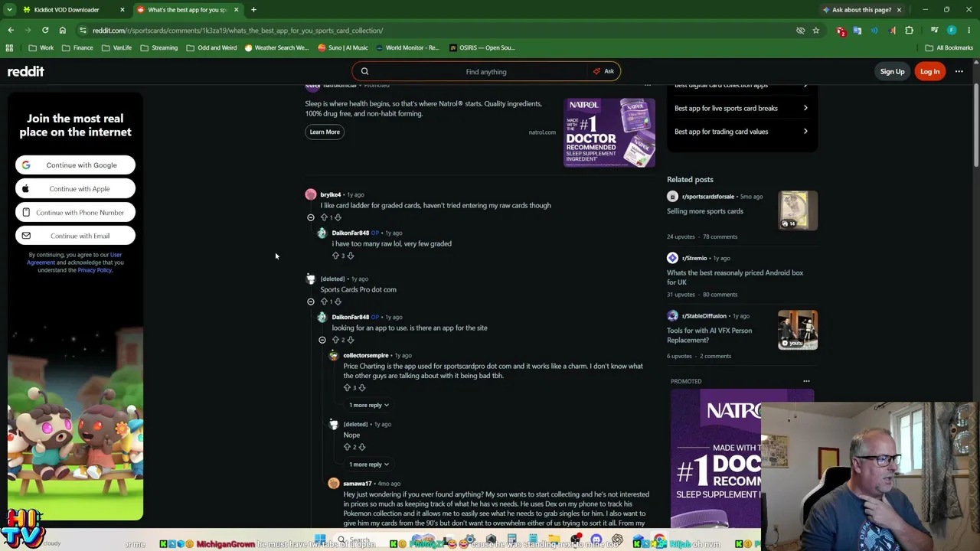Downvote collectorsempire's Price Charting comment
This screenshot has width=980, height=551.
point(361,388)
